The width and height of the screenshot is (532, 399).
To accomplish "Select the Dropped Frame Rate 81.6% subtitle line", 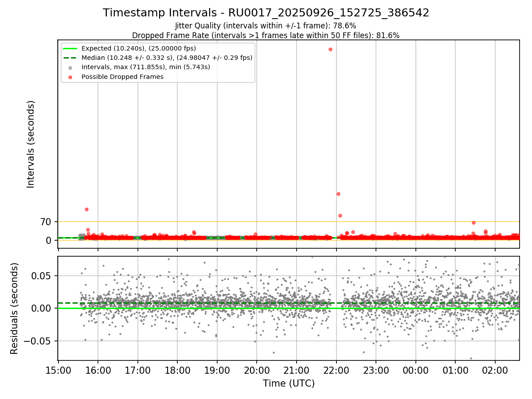I will [x=266, y=35].
